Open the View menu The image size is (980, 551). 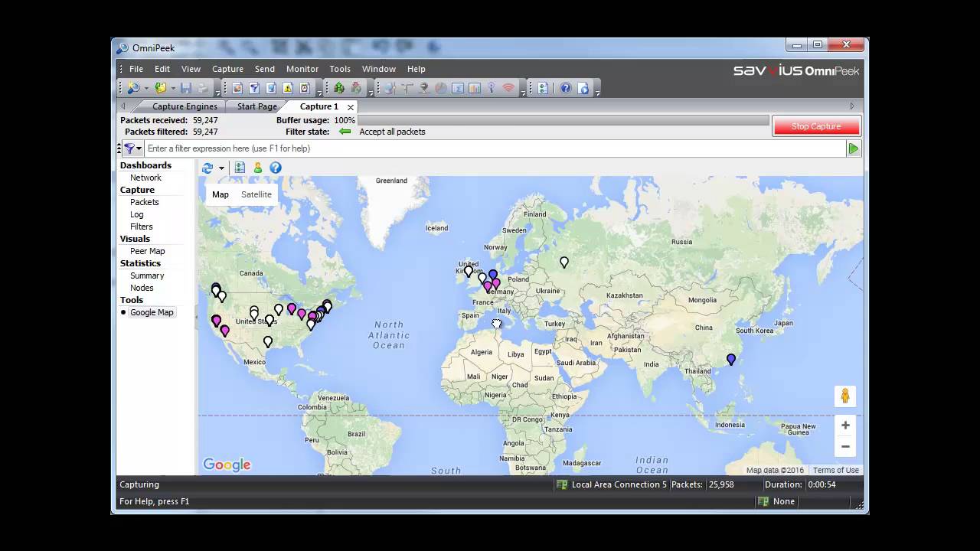click(191, 69)
